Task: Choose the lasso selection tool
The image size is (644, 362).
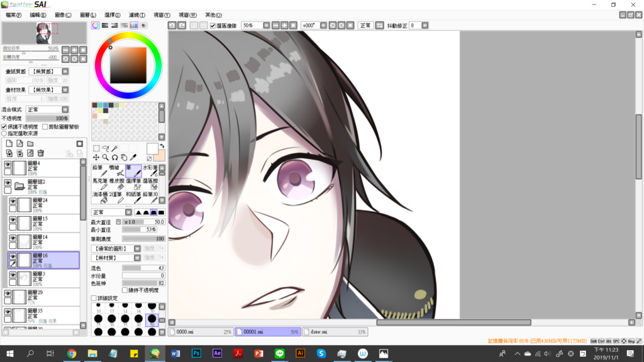Action: [x=106, y=148]
